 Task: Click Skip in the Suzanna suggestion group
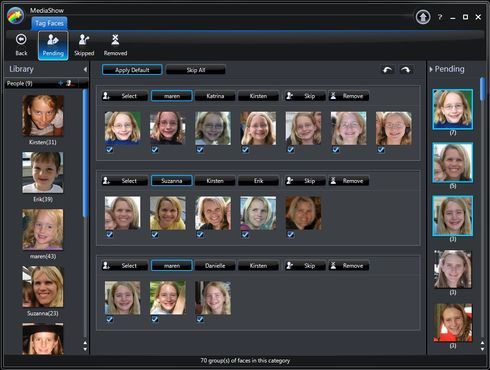305,181
